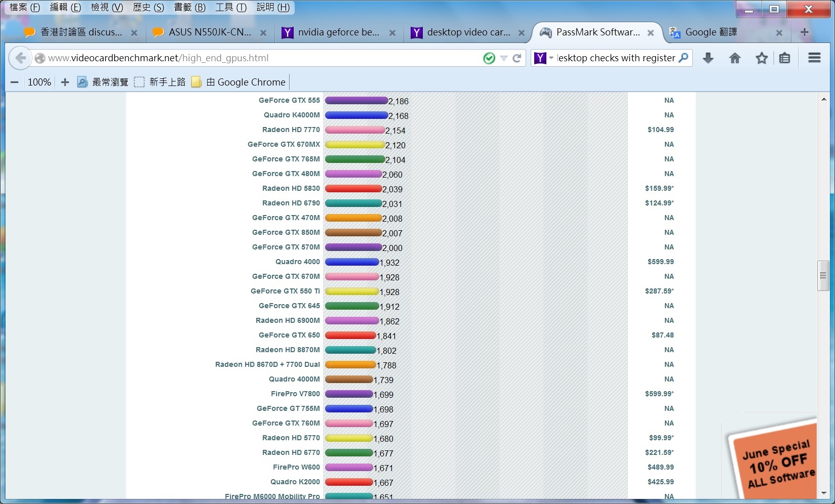Viewport: 835px width, 504px height.
Task: Click the green security check icon
Action: (x=489, y=58)
